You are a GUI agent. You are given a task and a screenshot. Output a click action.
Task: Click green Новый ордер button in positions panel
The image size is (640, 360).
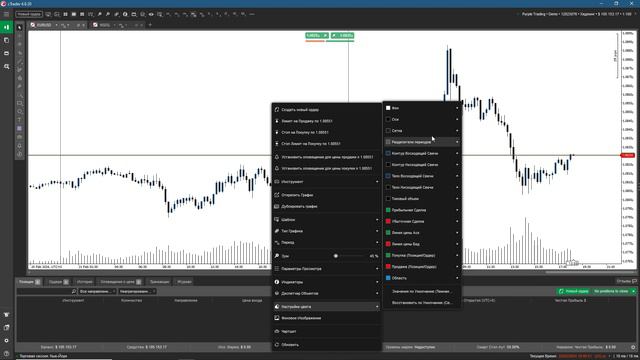coord(573,291)
